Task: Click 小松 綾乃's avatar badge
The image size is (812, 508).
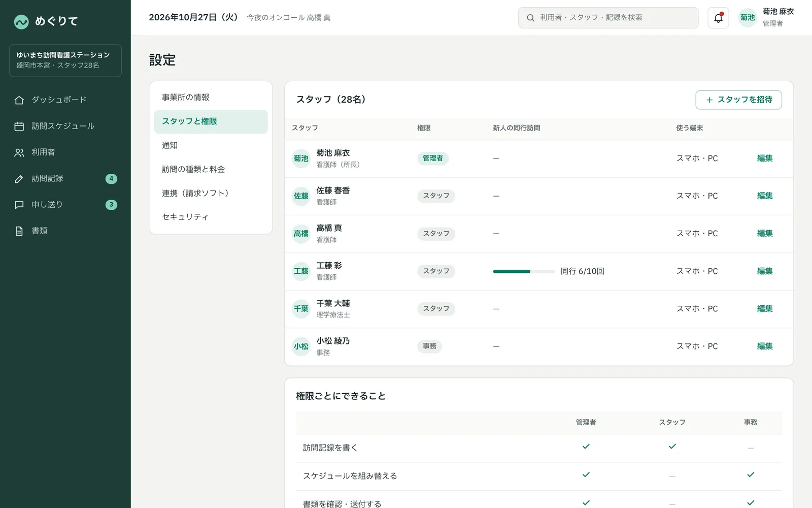Action: pyautogui.click(x=301, y=346)
